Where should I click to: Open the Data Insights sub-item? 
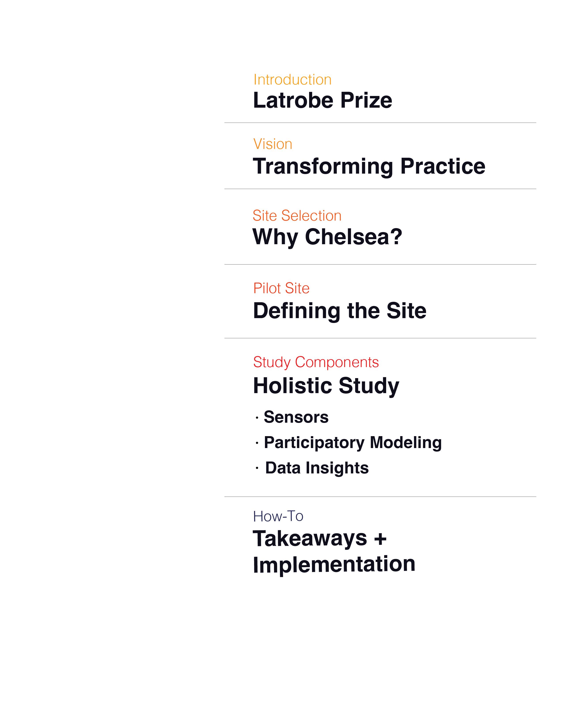(x=317, y=468)
